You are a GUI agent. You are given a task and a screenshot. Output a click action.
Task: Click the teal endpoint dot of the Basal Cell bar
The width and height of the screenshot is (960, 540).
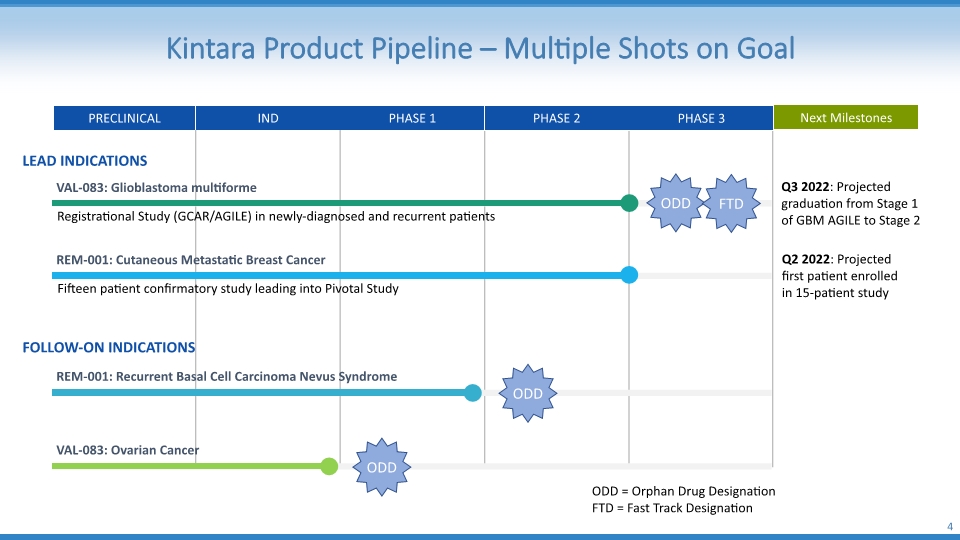pyautogui.click(x=473, y=392)
